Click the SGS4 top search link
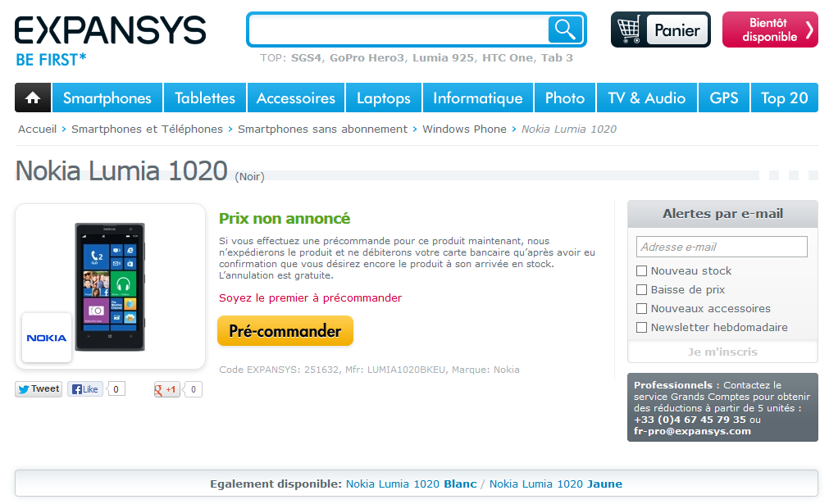829x504 pixels. (306, 58)
